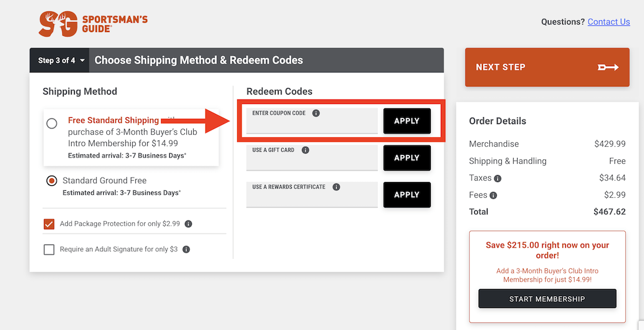Focus the Use a Rewards Certificate field

click(312, 195)
